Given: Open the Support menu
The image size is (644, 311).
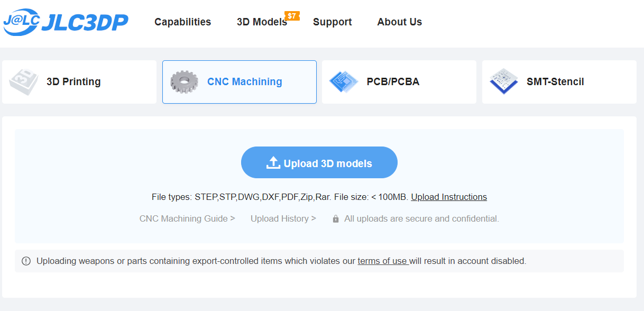Looking at the screenshot, I should [x=332, y=22].
